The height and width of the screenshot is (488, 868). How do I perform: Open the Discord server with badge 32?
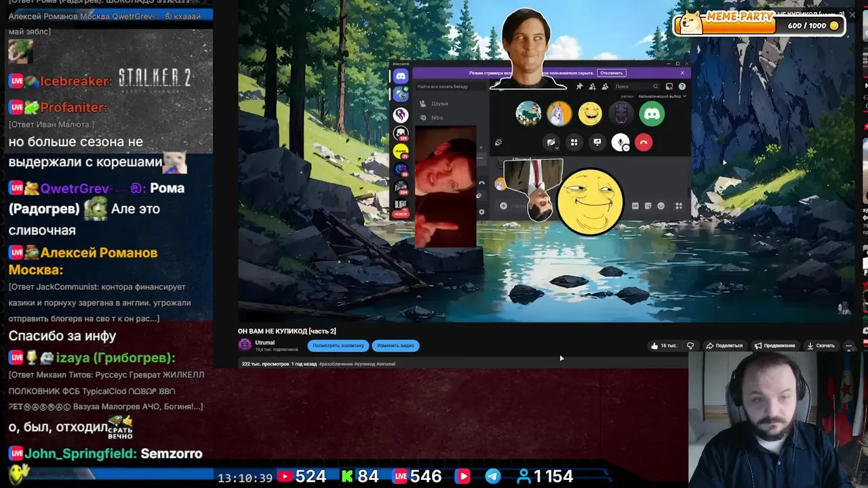401,169
